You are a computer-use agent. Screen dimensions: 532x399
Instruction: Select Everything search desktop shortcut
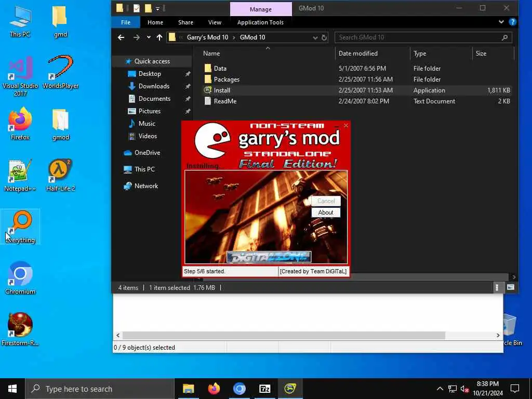pyautogui.click(x=20, y=227)
